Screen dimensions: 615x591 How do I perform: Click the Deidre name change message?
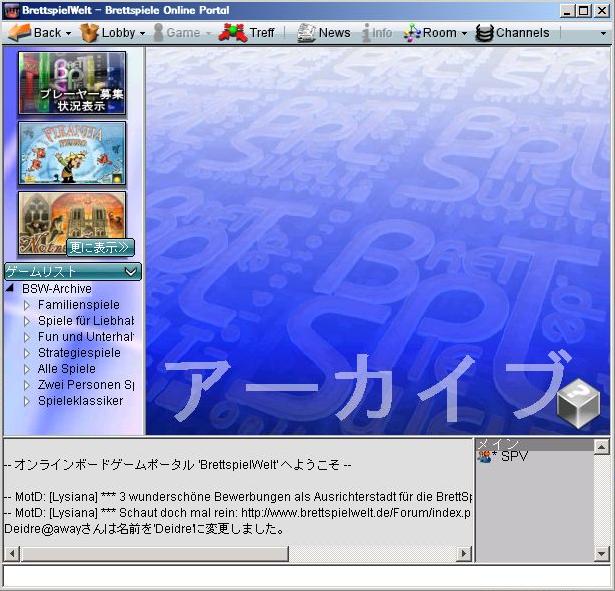[144, 529]
